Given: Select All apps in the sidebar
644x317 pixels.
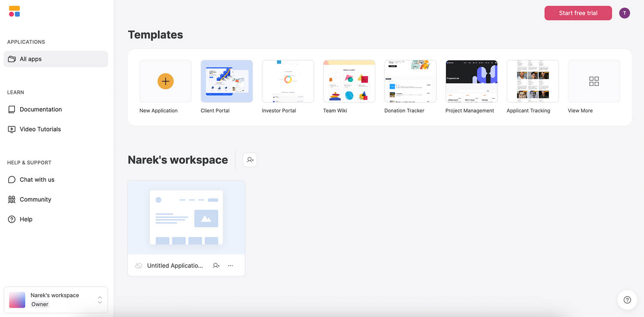Looking at the screenshot, I should tap(56, 59).
